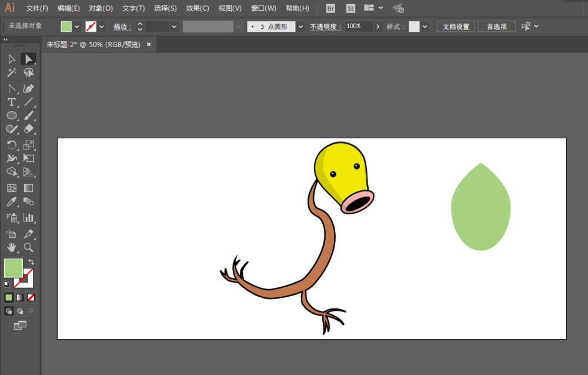This screenshot has height=375, width=588.
Task: Open Adobe Bridge with the Br icon
Action: pyautogui.click(x=330, y=8)
